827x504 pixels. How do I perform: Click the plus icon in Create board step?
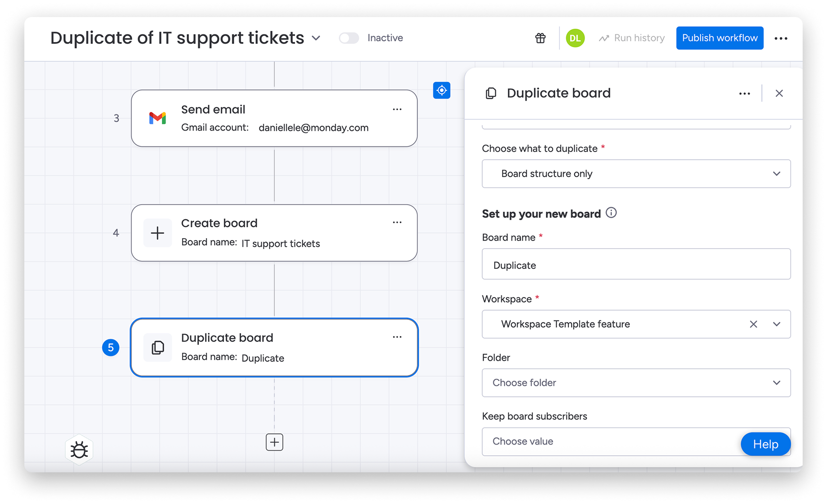[x=157, y=233]
